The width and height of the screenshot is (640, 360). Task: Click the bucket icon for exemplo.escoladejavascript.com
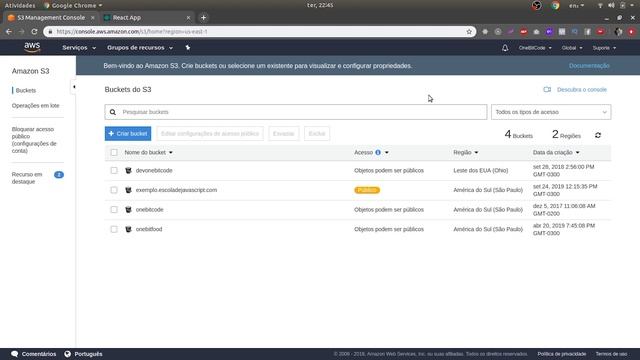coord(128,190)
